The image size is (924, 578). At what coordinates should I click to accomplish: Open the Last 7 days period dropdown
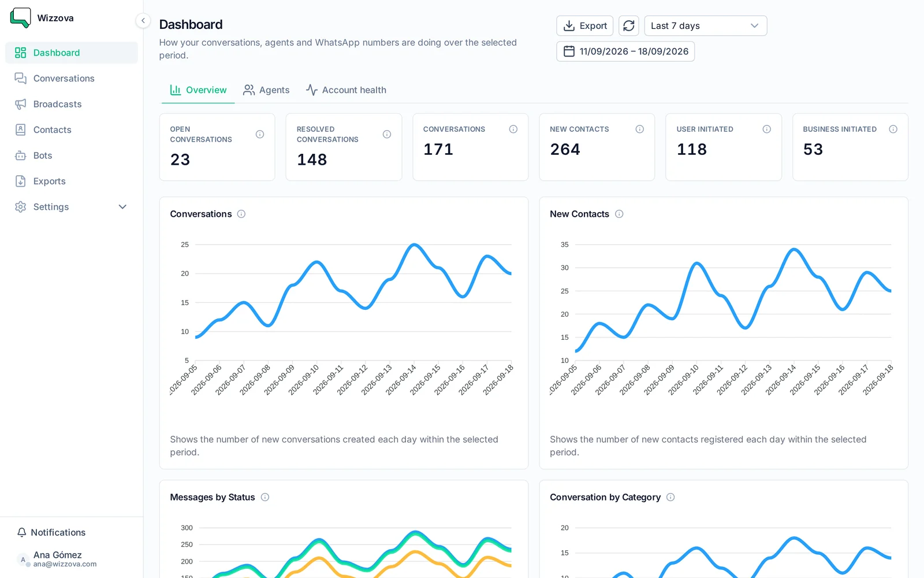point(705,25)
